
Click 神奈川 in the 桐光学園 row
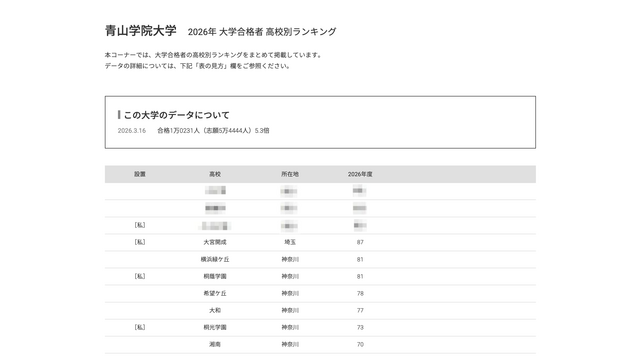(x=290, y=328)
